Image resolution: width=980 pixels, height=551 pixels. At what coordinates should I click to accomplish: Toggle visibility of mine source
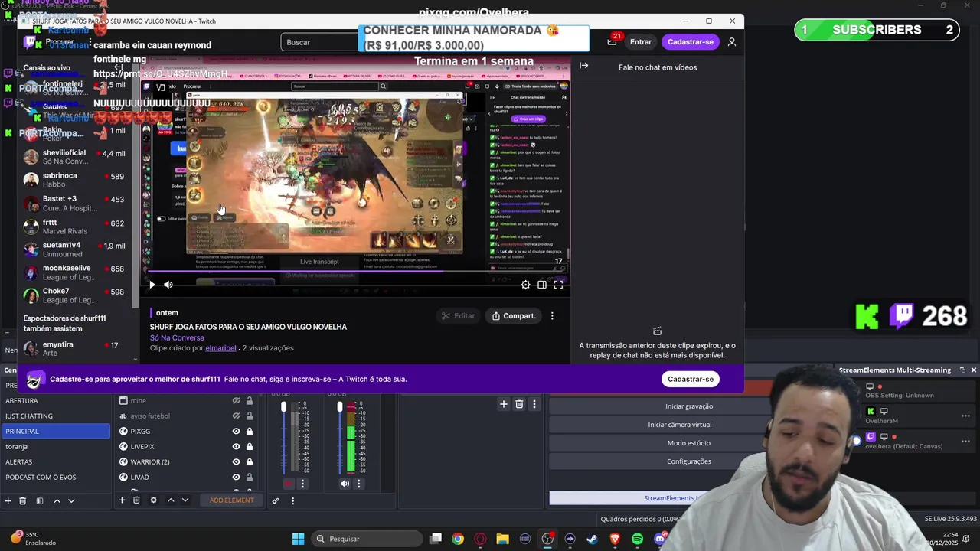pos(236,400)
